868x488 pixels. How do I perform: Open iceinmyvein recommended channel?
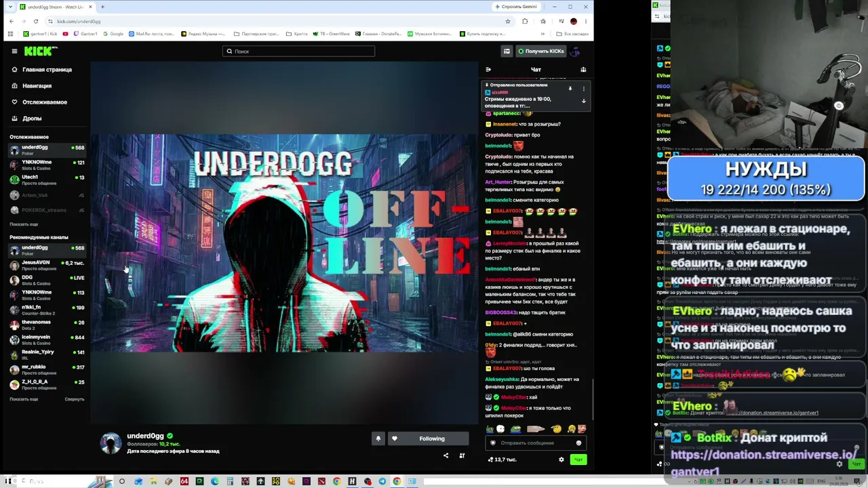click(47, 340)
